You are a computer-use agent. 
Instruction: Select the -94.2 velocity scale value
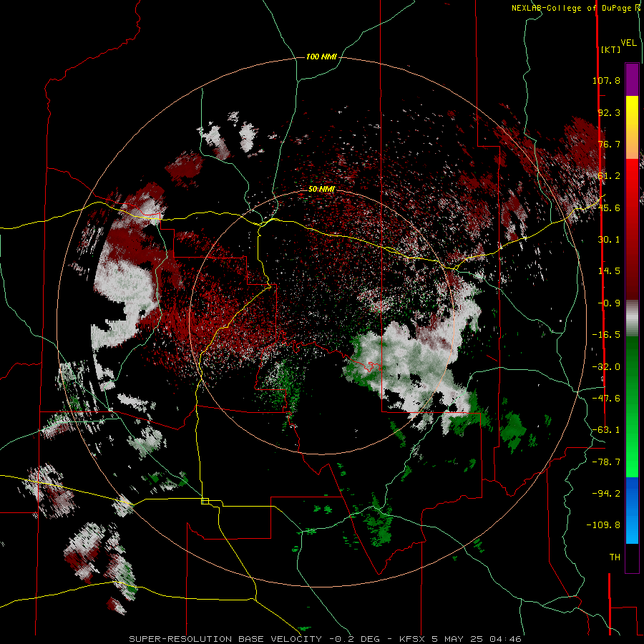(606, 493)
